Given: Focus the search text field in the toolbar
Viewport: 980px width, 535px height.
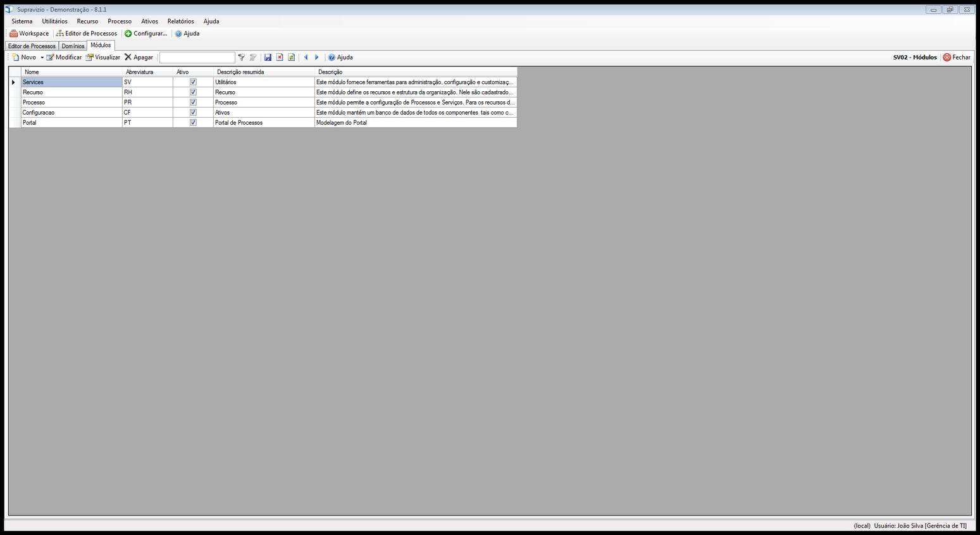Looking at the screenshot, I should coord(197,58).
